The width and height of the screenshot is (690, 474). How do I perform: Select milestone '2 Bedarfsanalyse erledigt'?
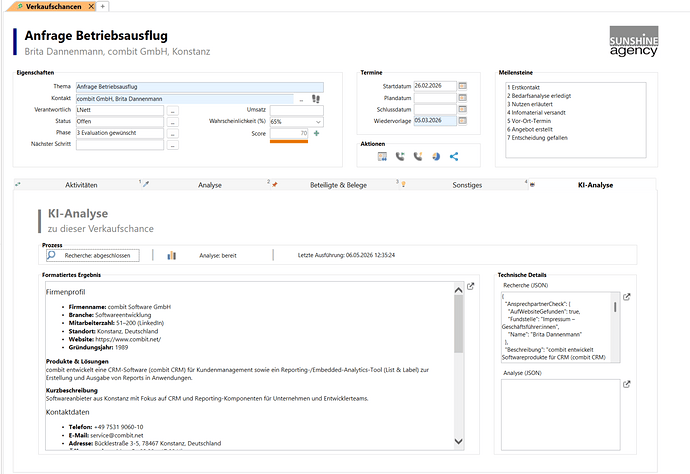click(539, 96)
